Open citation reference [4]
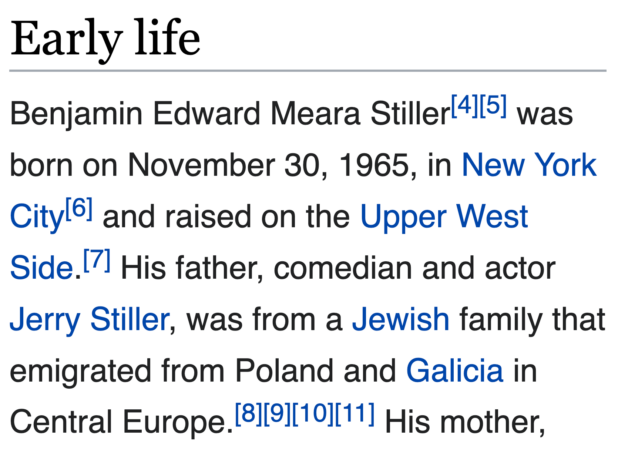This screenshot has height=453, width=618. coord(464,105)
